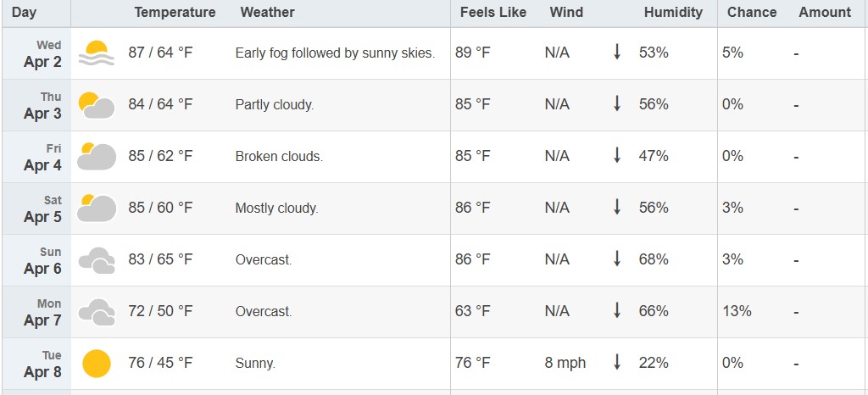The height and width of the screenshot is (395, 868).
Task: Open the Mon Apr 7 day cell
Action: point(36,312)
